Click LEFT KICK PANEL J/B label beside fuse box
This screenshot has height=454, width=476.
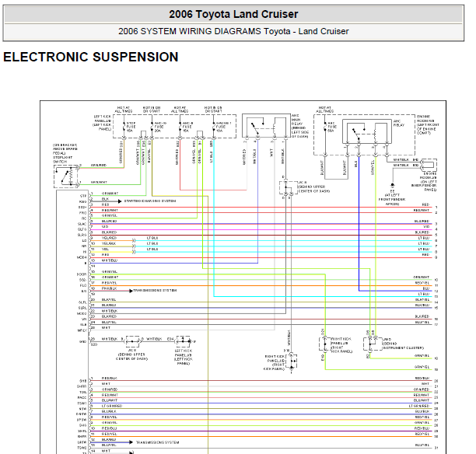click(103, 123)
